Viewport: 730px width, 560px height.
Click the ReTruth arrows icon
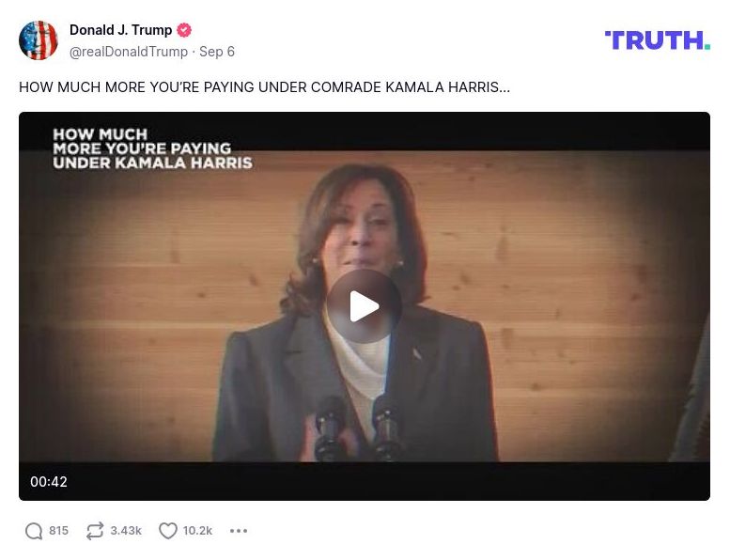[95, 531]
